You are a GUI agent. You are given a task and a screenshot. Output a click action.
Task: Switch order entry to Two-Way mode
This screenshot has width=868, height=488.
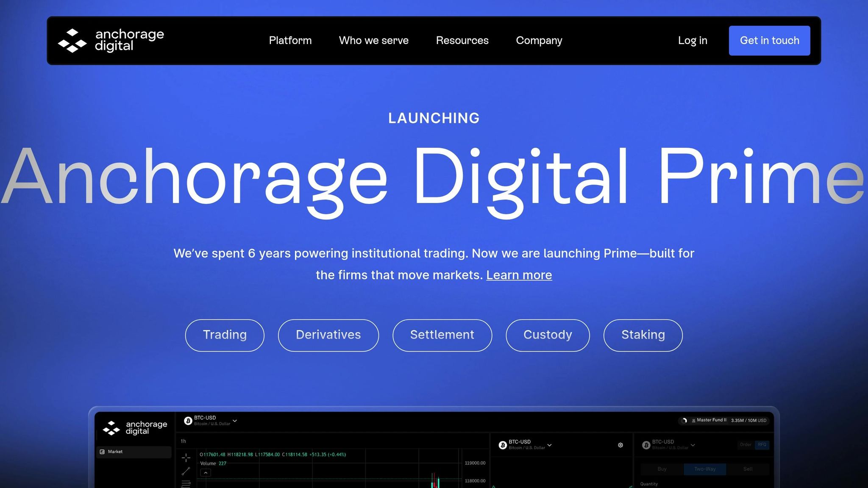[x=705, y=469]
